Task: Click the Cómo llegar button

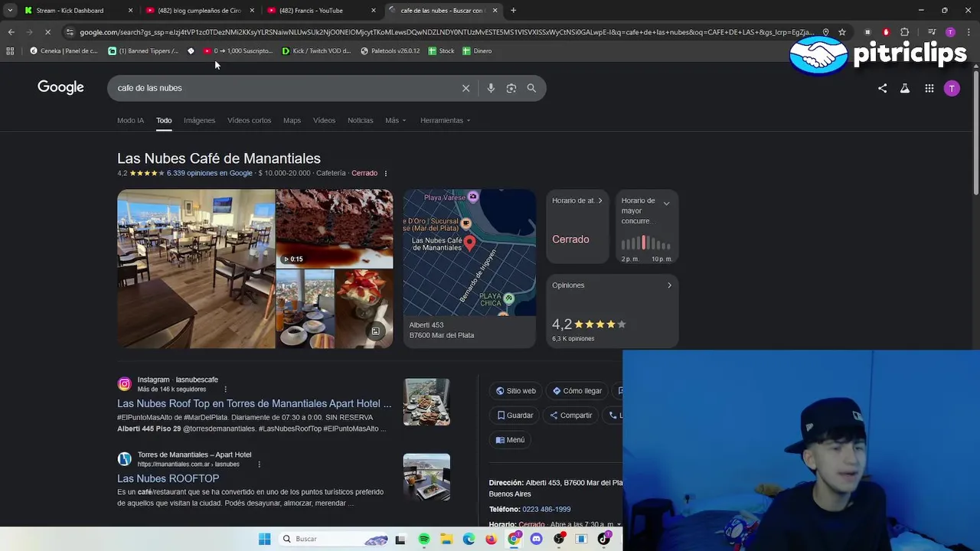Action: point(577,391)
